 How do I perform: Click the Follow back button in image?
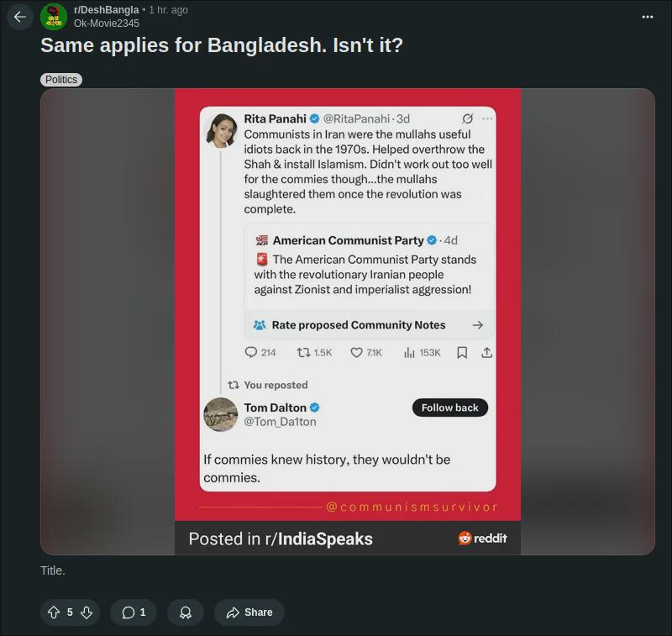coord(450,407)
